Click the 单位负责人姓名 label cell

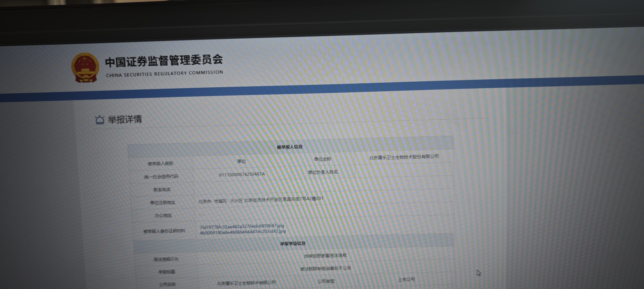click(323, 172)
